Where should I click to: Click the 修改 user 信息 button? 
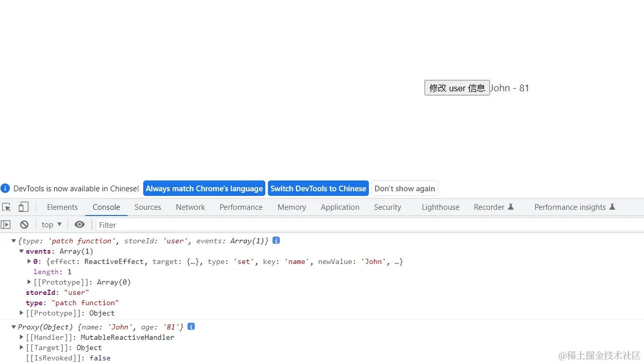pyautogui.click(x=457, y=88)
